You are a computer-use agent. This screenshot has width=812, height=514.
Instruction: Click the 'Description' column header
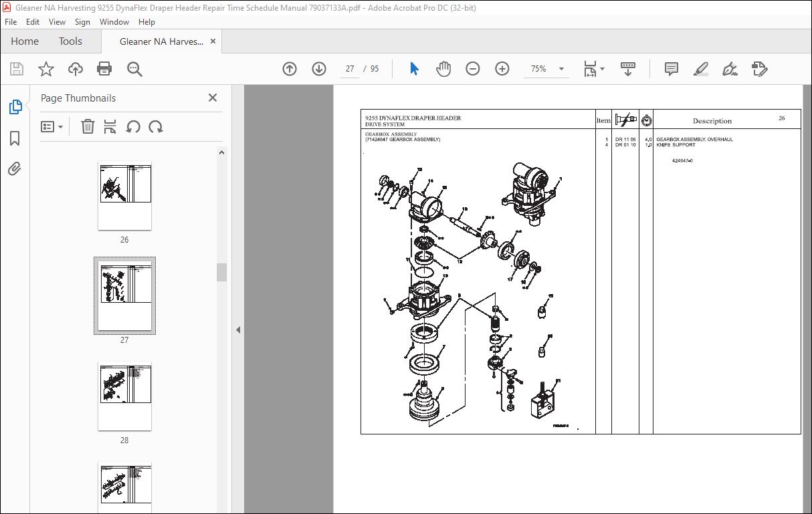712,121
